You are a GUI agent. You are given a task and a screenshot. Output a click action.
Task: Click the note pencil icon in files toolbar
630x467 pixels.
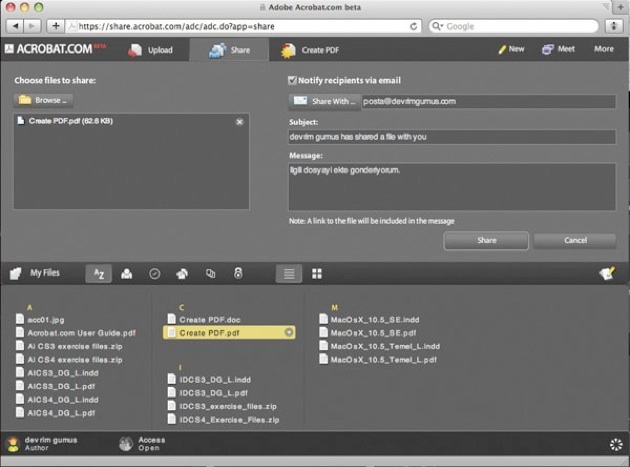(x=607, y=273)
